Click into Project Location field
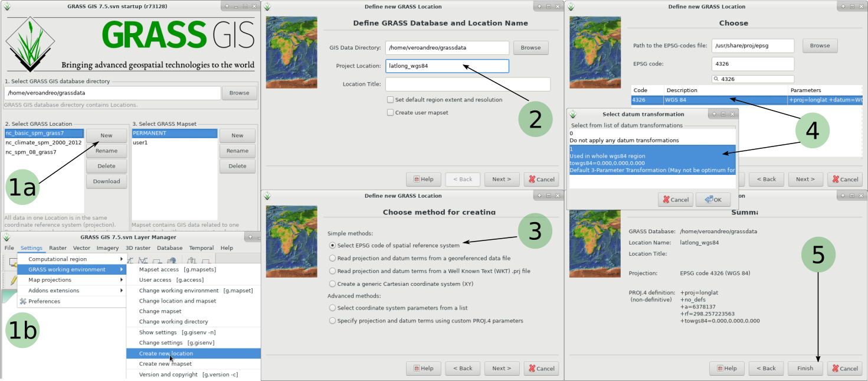 pos(447,66)
